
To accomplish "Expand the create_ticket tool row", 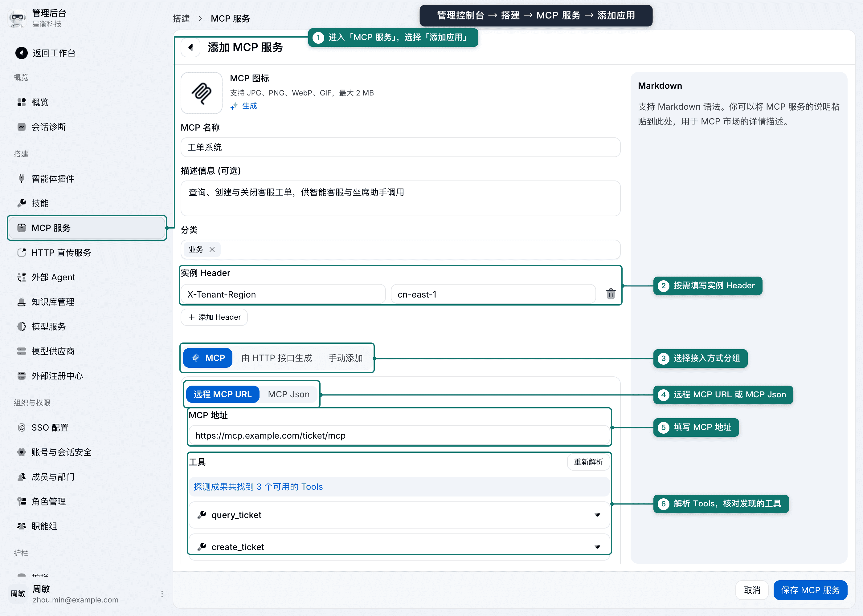I will click(399, 547).
